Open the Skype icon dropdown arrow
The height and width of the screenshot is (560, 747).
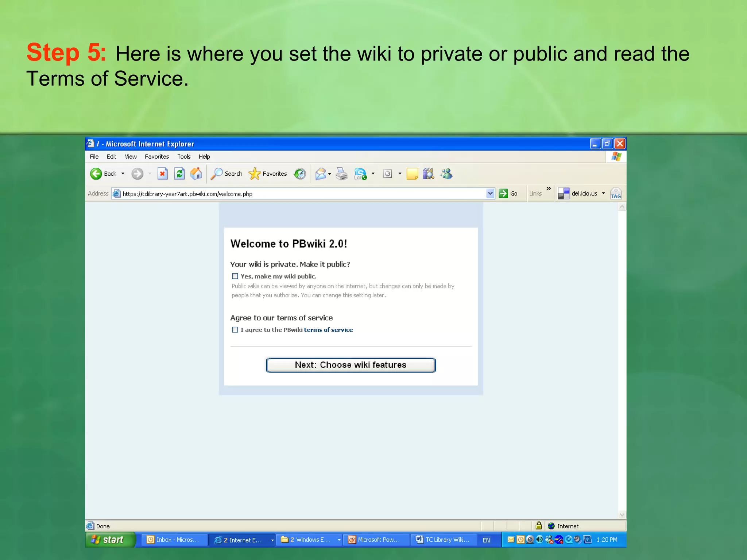[373, 174]
